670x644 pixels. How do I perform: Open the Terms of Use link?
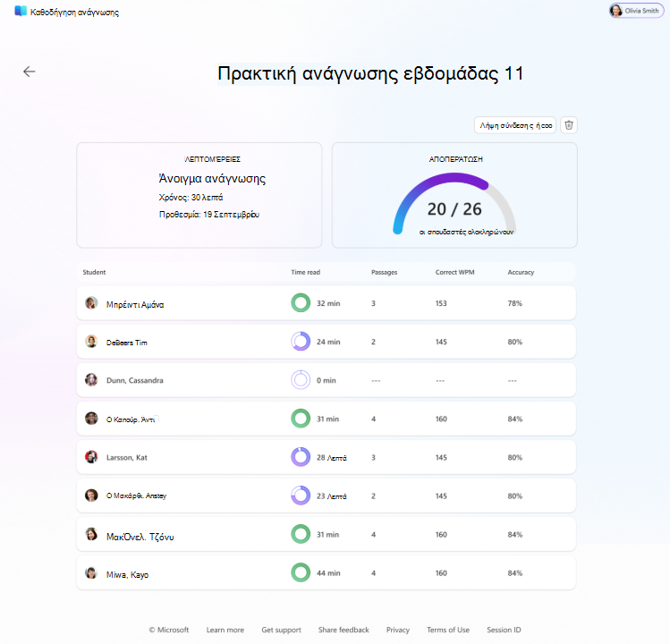coord(448,630)
